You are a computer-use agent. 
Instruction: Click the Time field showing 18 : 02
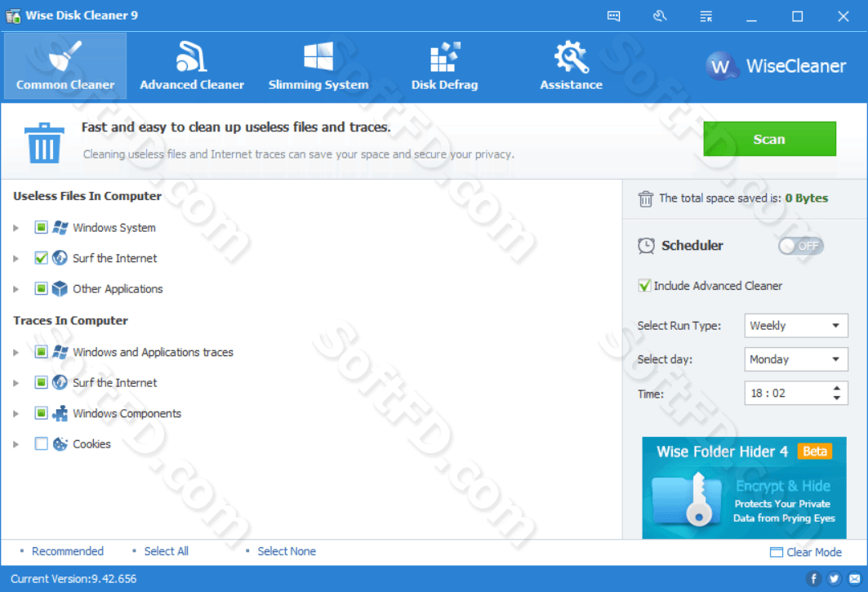pos(796,394)
